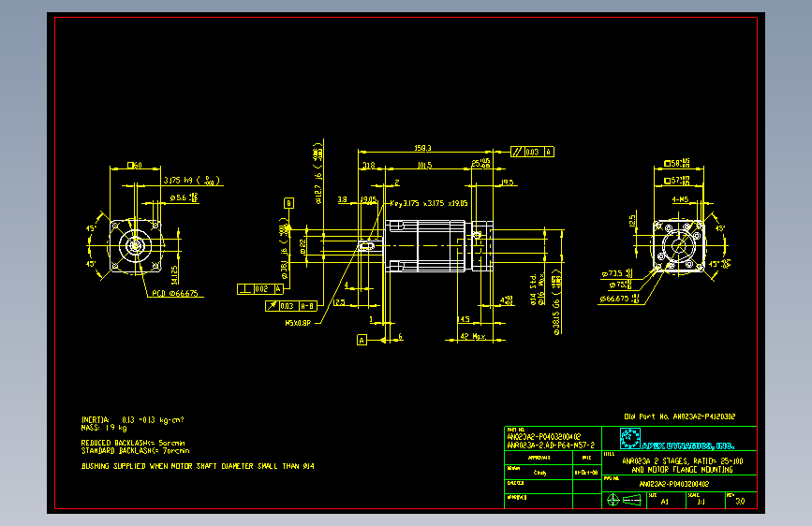This screenshot has height=526, width=812.
Task: Click the MASS: 1.9 kg note
Action: (104, 428)
